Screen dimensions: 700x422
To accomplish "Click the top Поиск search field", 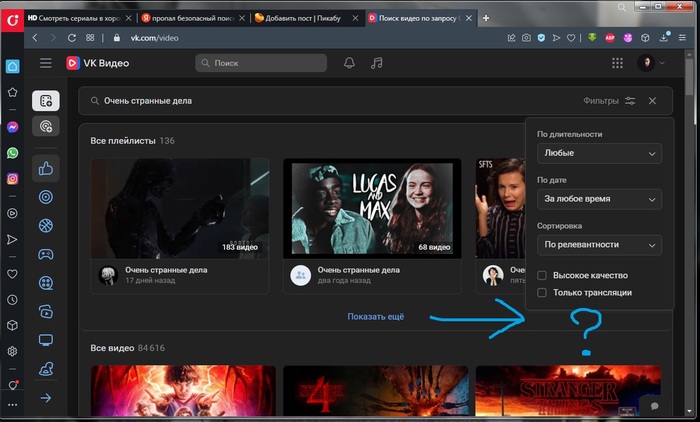I will coord(261,63).
